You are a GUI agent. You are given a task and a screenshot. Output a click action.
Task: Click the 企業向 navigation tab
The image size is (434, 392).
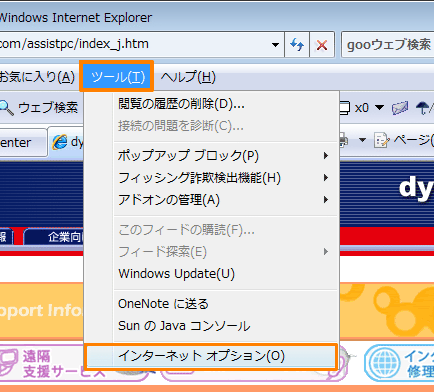(53, 237)
